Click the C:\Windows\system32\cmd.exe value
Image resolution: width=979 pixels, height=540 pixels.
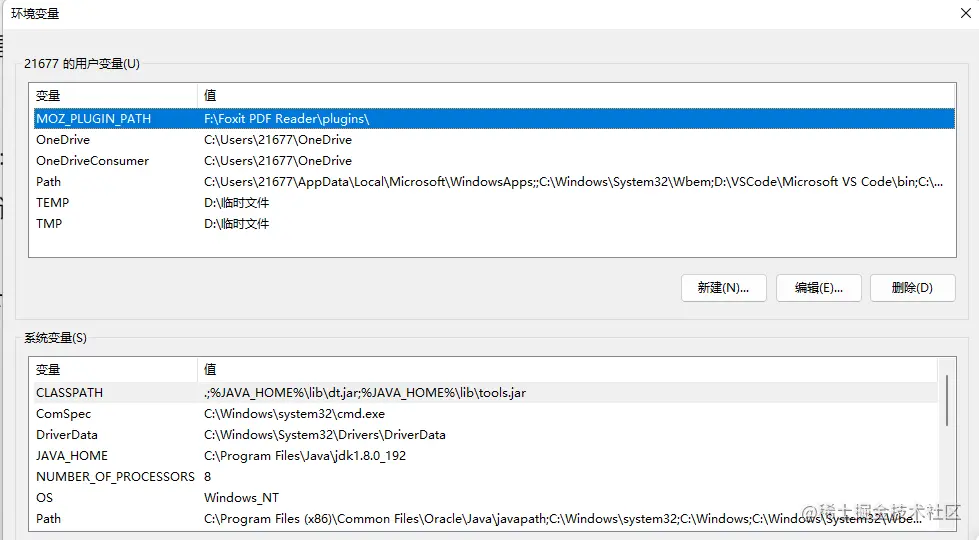(x=294, y=414)
